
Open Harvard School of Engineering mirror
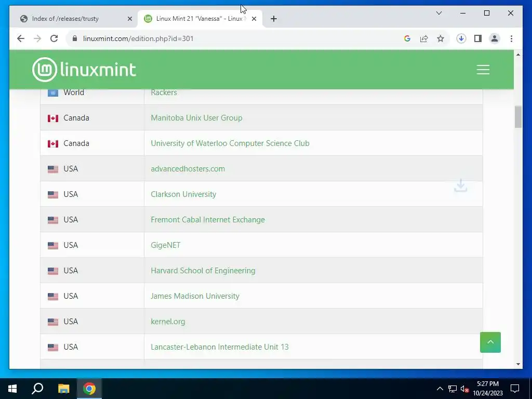tap(203, 270)
